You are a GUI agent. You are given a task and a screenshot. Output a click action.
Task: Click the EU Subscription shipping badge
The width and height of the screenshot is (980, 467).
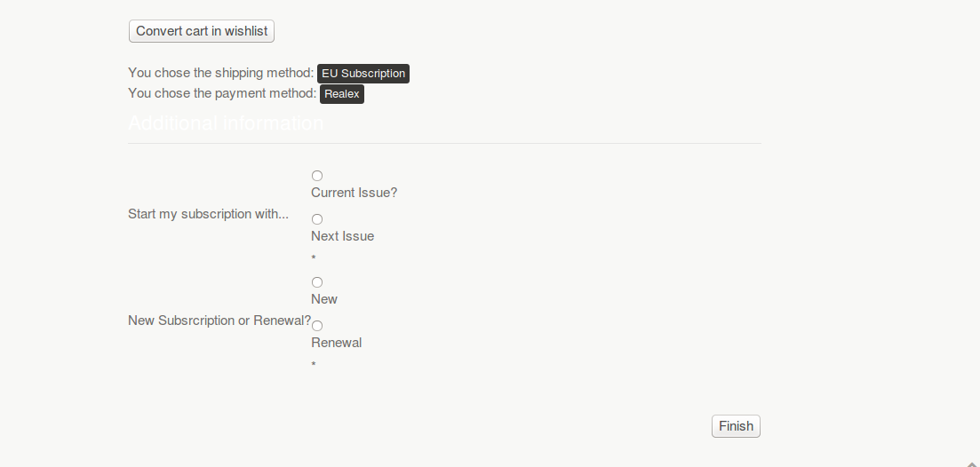point(363,73)
